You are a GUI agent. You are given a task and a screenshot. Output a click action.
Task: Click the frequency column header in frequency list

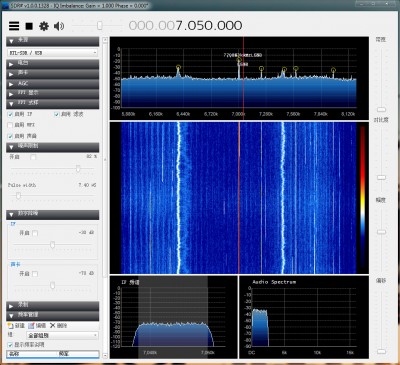(78, 354)
